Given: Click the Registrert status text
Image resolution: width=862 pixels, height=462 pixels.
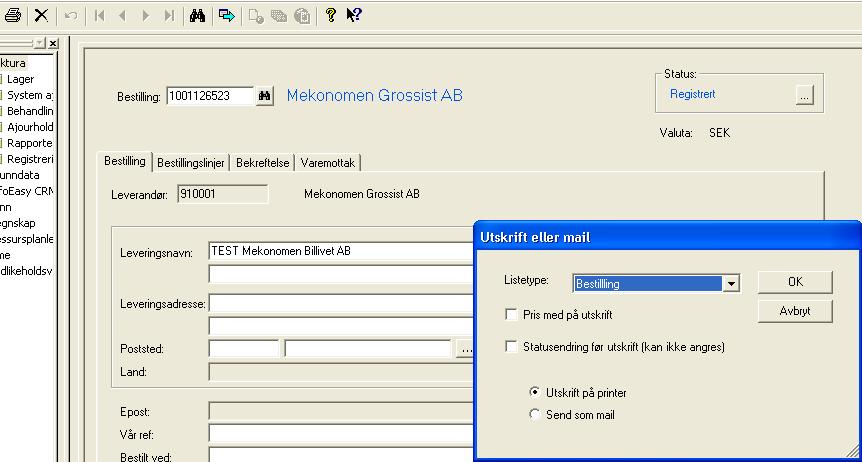Looking at the screenshot, I should (x=692, y=94).
